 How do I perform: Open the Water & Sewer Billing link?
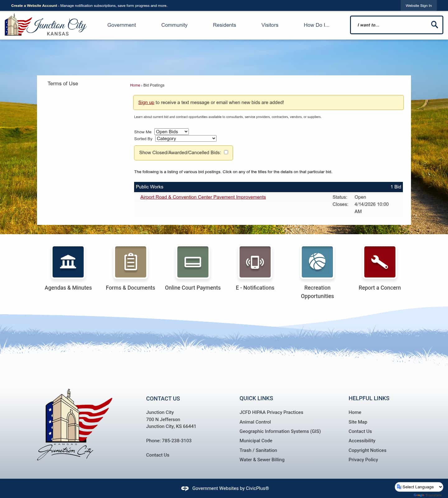pos(262,460)
